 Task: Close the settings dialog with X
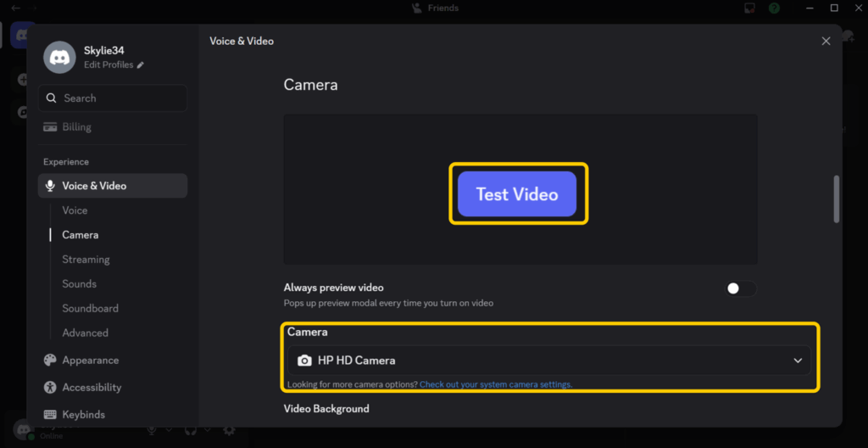[826, 41]
